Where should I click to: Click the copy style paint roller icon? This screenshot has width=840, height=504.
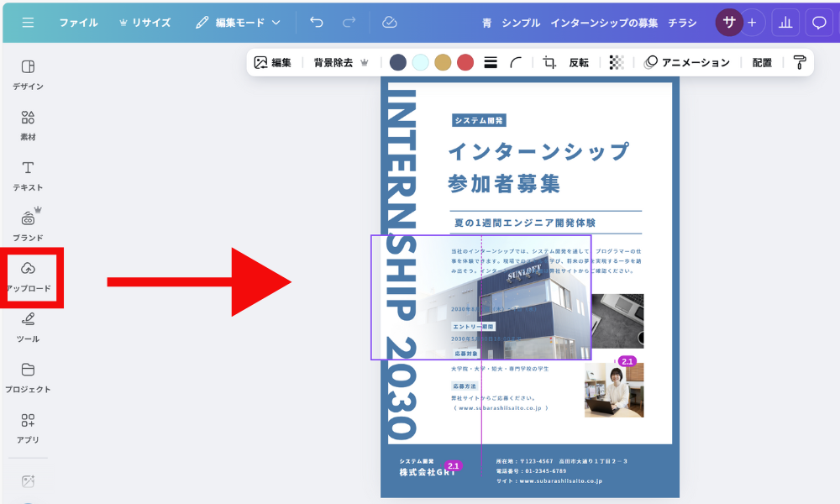pyautogui.click(x=800, y=63)
